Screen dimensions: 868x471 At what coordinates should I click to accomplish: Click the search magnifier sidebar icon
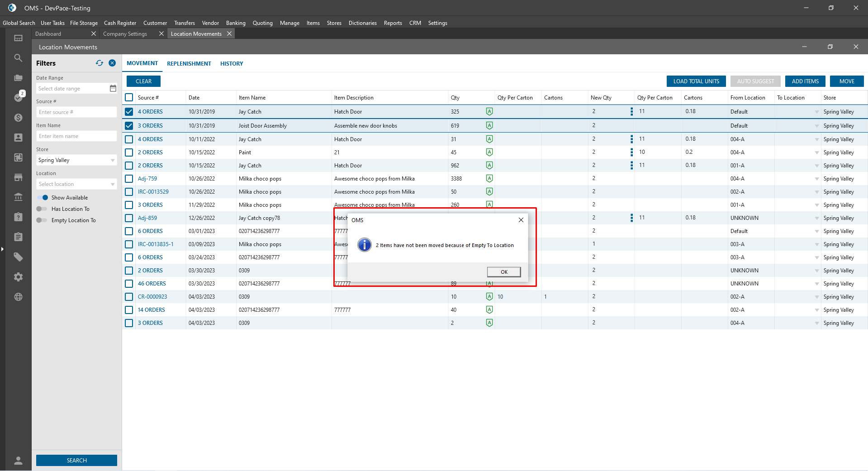click(18, 58)
